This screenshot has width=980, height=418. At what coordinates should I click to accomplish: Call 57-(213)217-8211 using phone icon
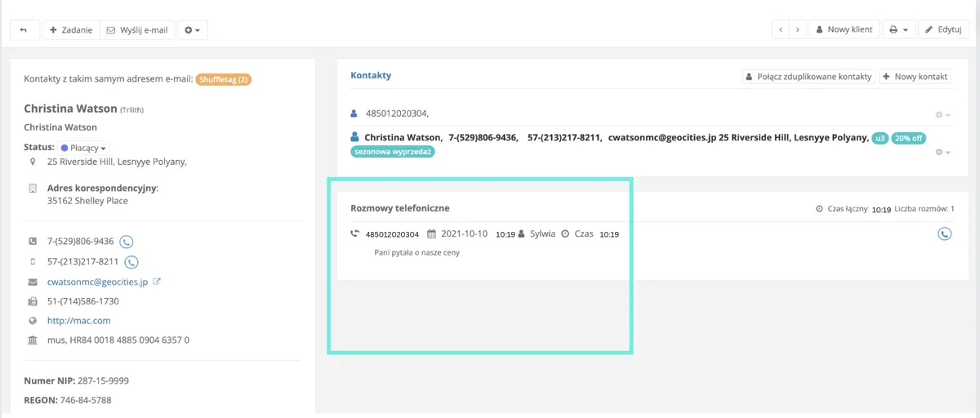tap(131, 262)
